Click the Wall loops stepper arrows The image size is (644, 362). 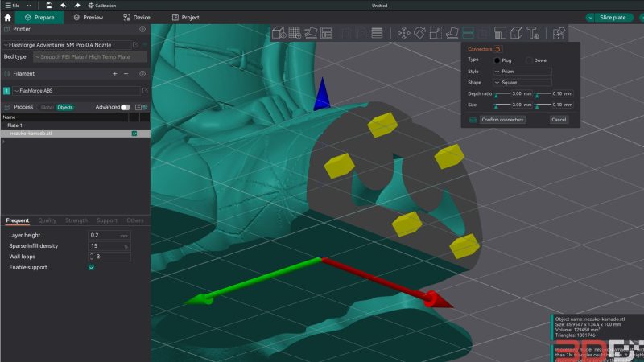(92, 257)
